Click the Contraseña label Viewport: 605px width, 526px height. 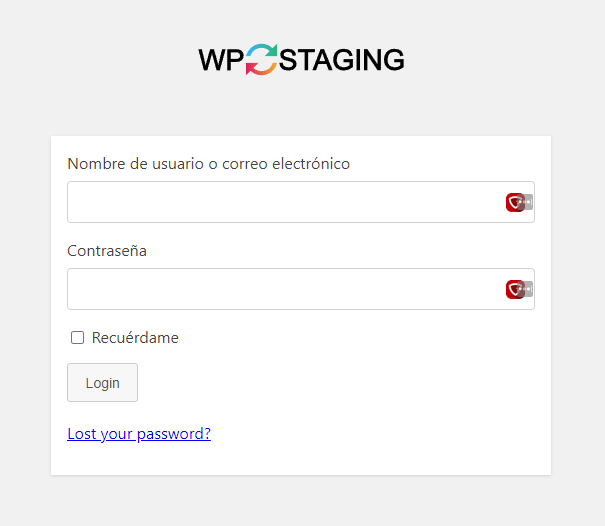(x=107, y=251)
